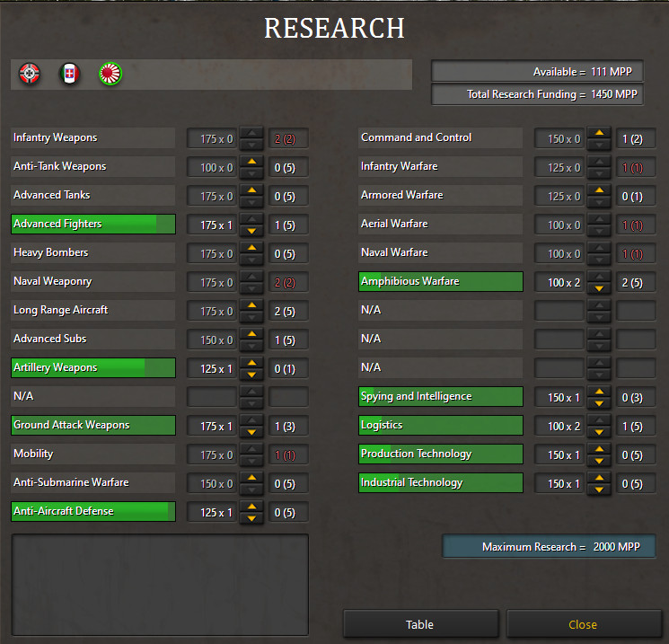Screen dimensions: 669x644
Task: Decrease Artillery Weapons research with down arrow
Action: coord(251,375)
